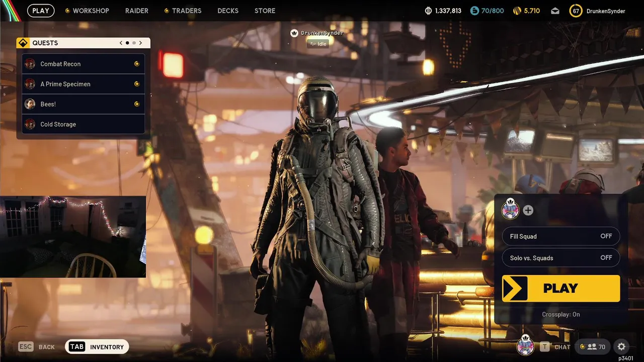Click the gold token icon showing 5,710

[x=517, y=11]
